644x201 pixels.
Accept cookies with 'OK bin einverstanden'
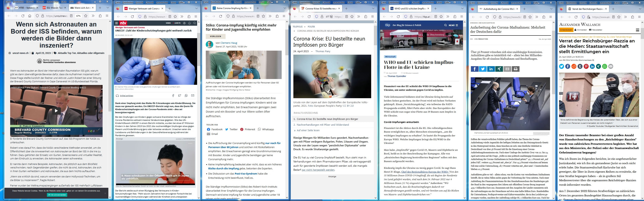pyautogui.click(x=57, y=195)
